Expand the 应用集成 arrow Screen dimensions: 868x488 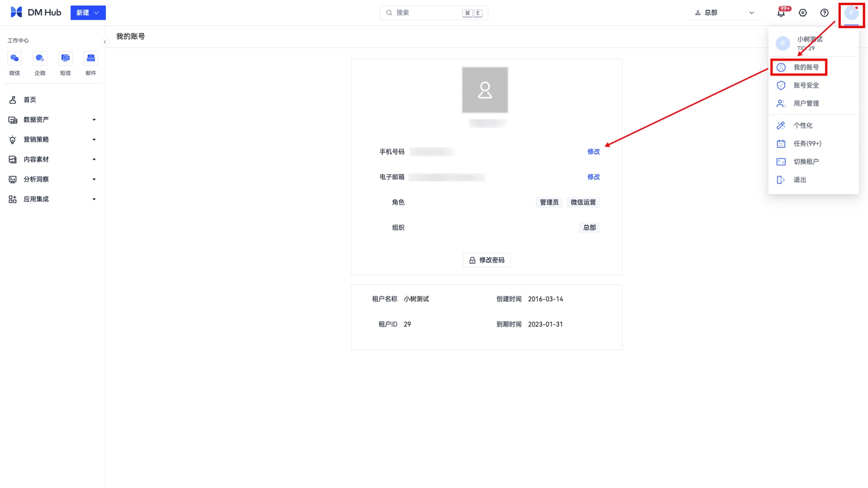click(94, 199)
